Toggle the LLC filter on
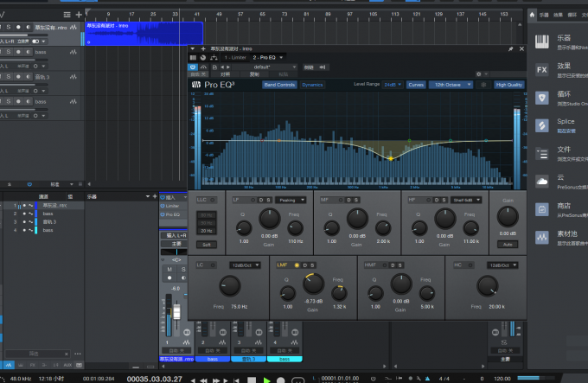Viewport: 588px width, 383px height. (x=212, y=200)
